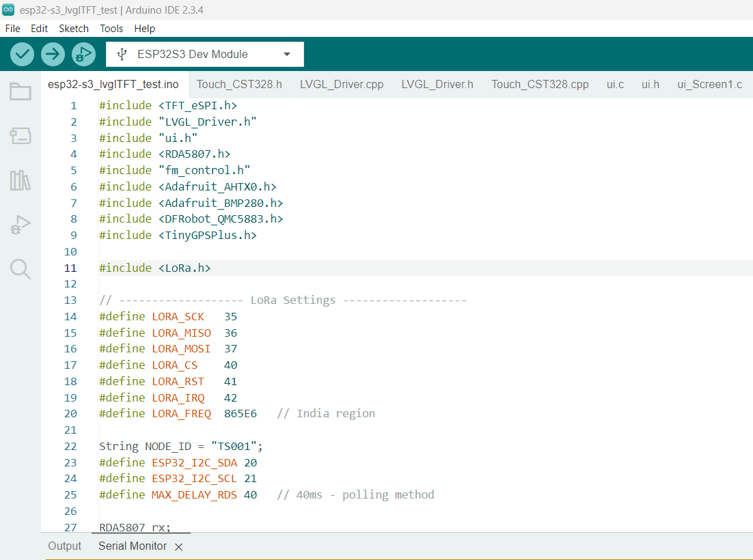Switch to ui.h tab
This screenshot has height=560, width=753.
click(651, 85)
